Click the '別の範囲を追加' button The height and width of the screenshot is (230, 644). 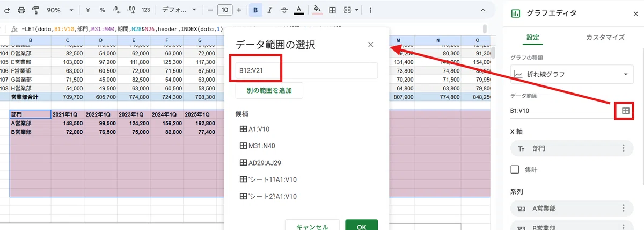point(269,90)
